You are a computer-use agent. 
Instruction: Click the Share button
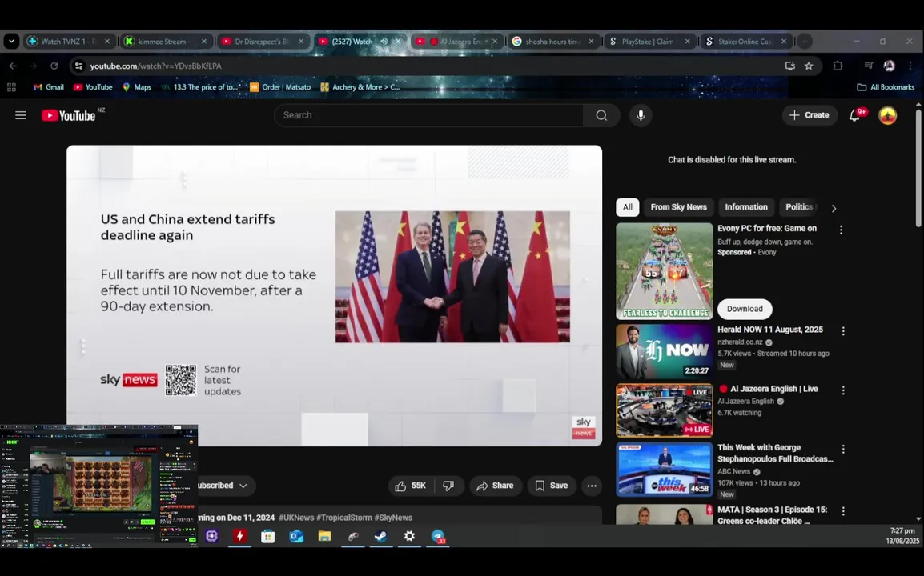point(496,486)
